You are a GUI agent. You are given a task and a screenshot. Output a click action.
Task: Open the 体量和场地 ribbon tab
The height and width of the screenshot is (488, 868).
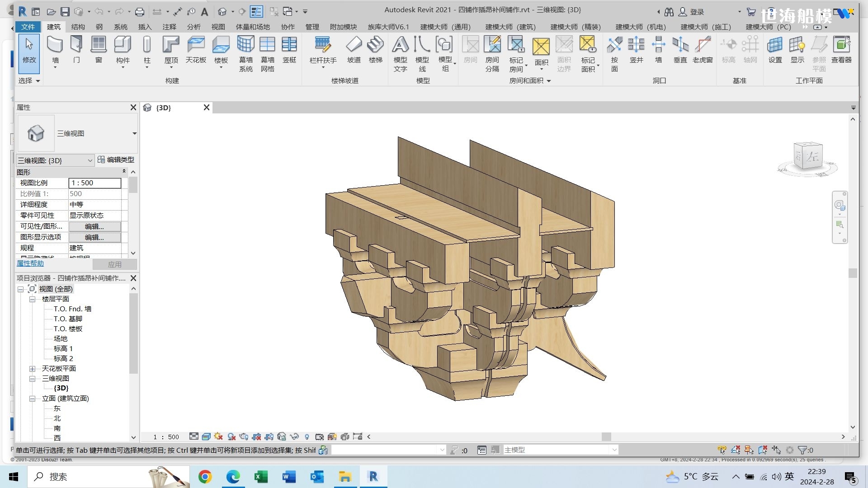[x=253, y=27]
